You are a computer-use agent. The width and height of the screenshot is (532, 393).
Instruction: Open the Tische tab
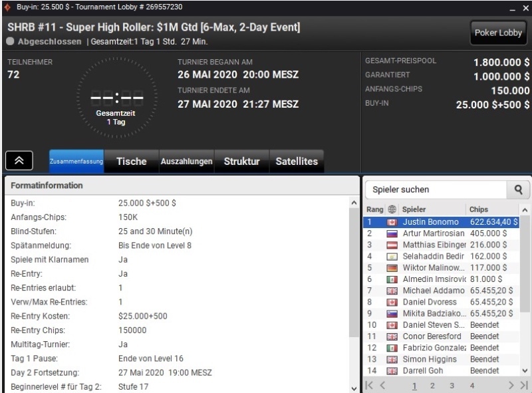point(131,162)
